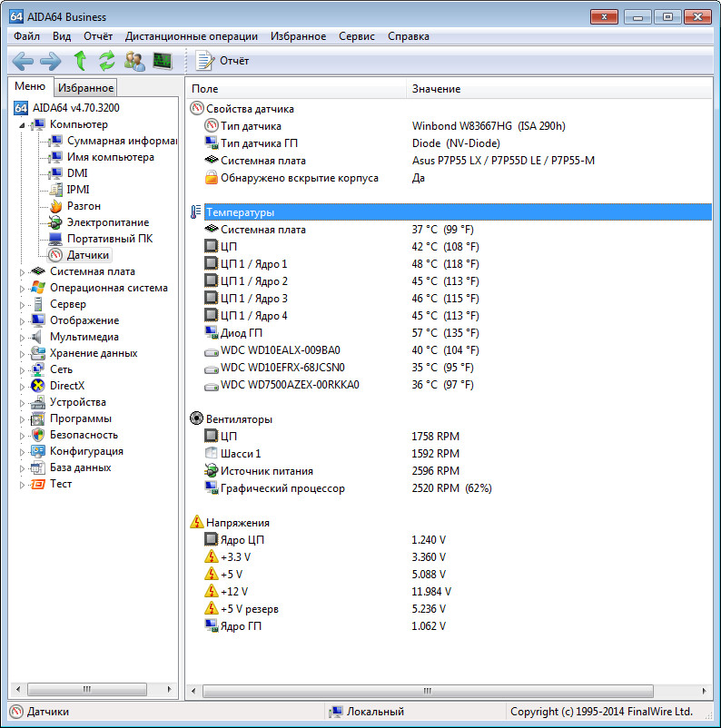Viewport: 721px width, 728px height.
Task: Expand the Системная плата tree node
Action: [x=22, y=272]
